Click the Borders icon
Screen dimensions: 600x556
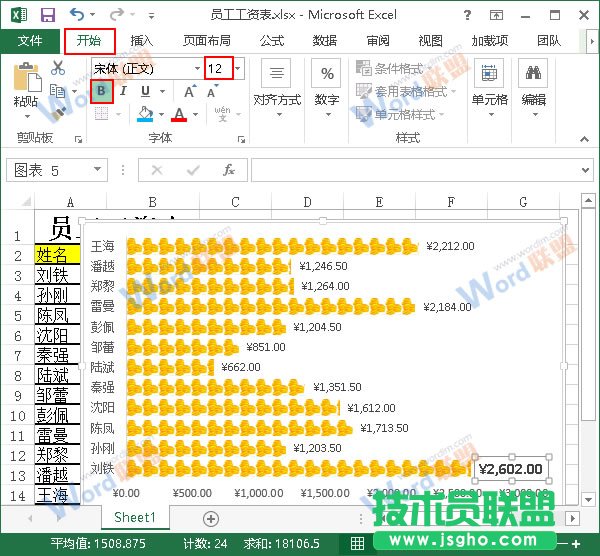pos(101,114)
